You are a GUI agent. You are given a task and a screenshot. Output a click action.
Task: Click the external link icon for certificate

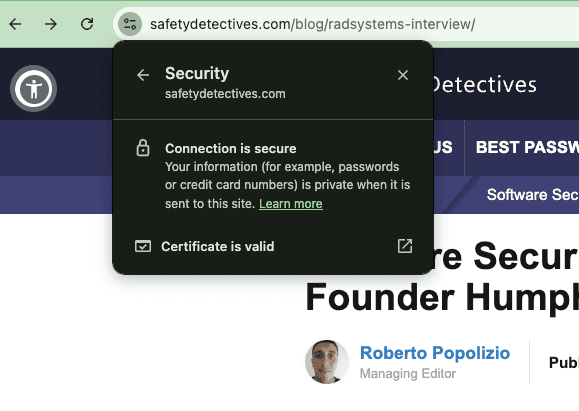tap(405, 246)
